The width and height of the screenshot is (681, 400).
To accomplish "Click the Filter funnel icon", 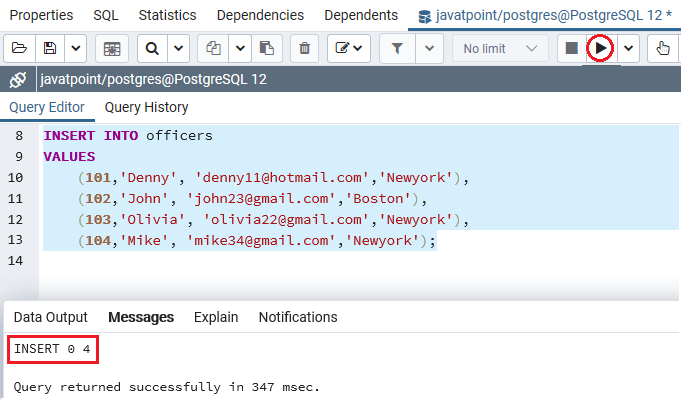I will pyautogui.click(x=398, y=48).
